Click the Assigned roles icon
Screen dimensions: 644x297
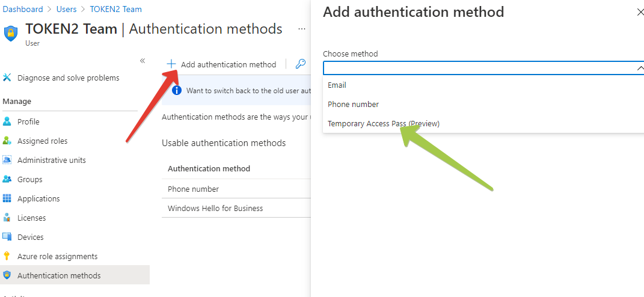[7, 141]
